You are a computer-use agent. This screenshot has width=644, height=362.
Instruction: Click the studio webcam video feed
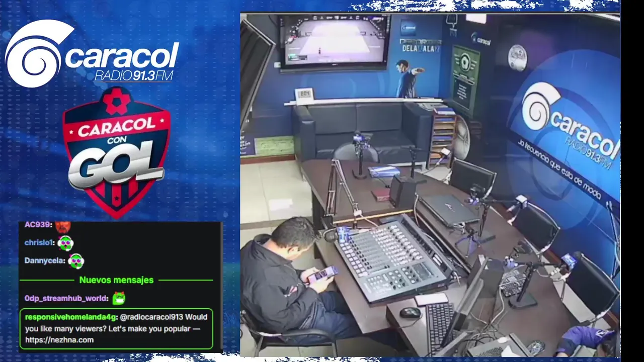[x=430, y=185]
